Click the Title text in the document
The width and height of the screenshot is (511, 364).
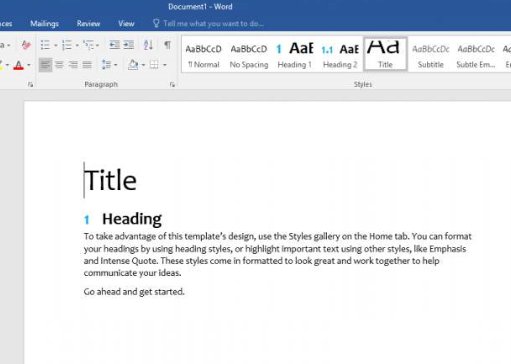pyautogui.click(x=110, y=180)
